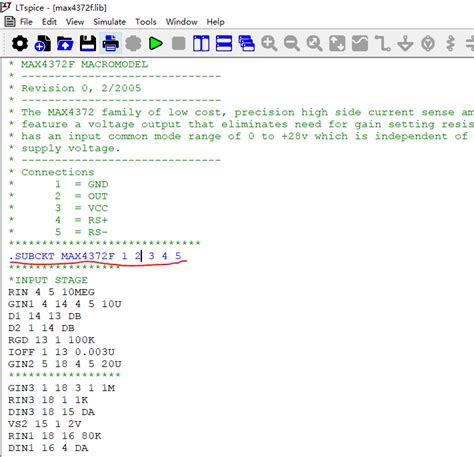Tile windows vertically
This screenshot has width=474, height=457.
pos(201,44)
